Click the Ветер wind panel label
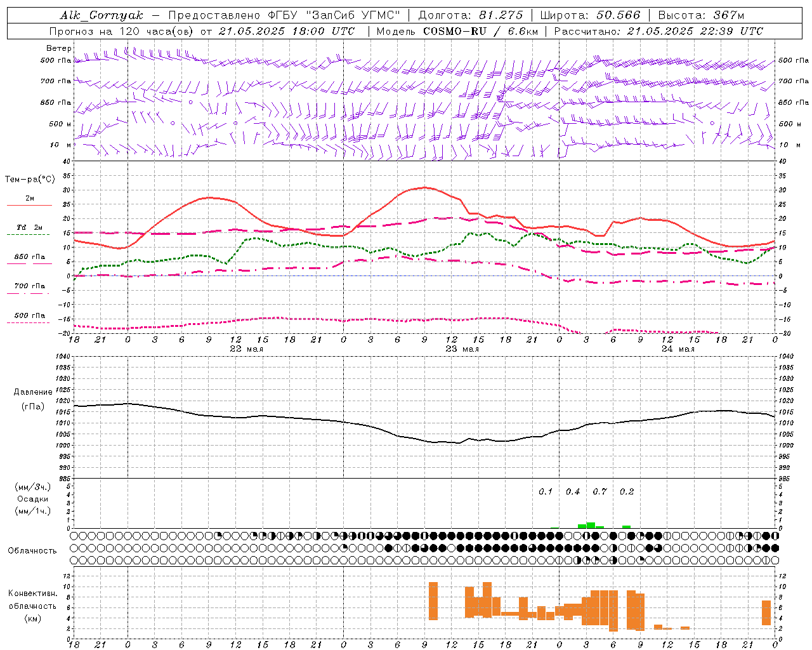 pyautogui.click(x=59, y=48)
